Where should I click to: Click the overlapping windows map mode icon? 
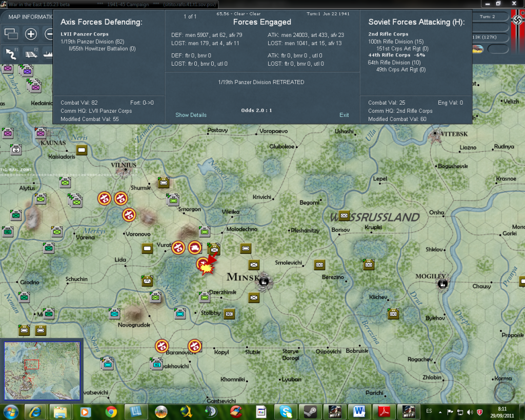[x=11, y=34]
